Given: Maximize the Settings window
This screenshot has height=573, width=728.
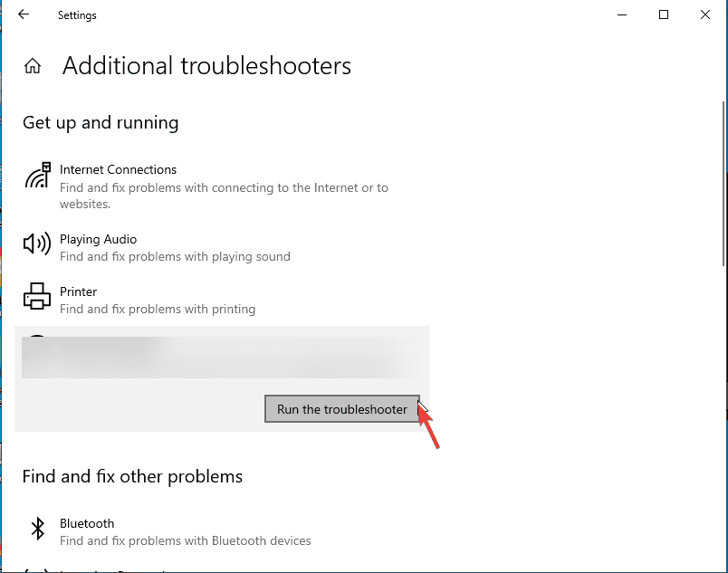Looking at the screenshot, I should point(664,14).
